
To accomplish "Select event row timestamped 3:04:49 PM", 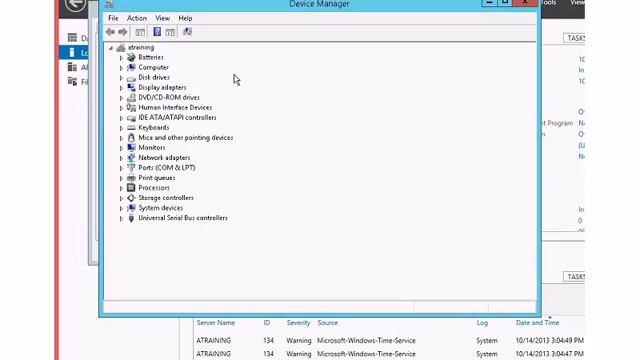I will [x=390, y=340].
